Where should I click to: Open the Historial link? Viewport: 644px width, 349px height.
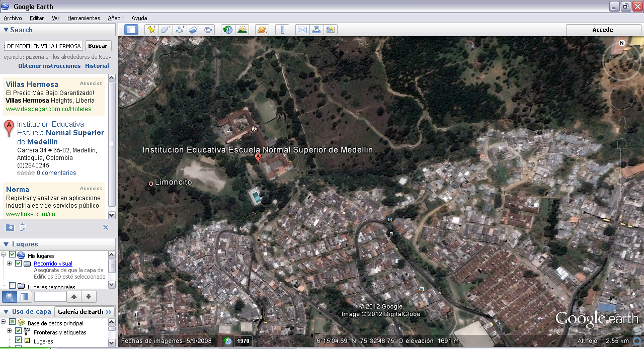click(x=97, y=66)
